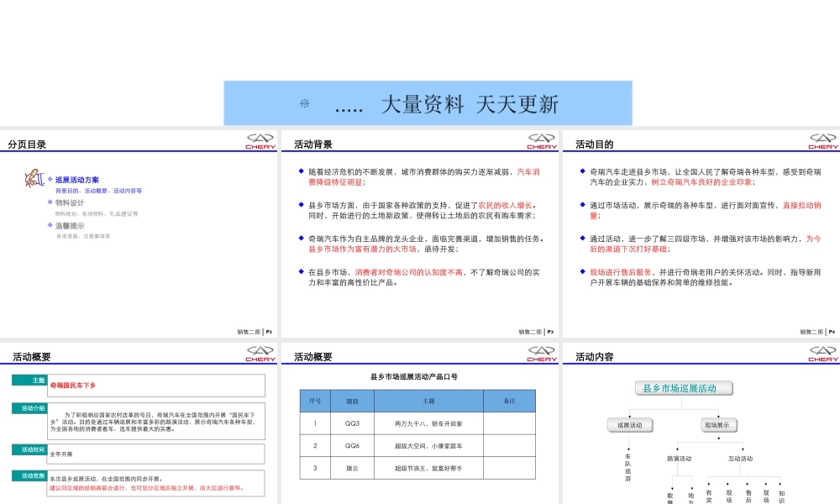Viewport: 840px width, 504px height.
Task: Click the bullet starting 随着经济危机的不断发展
Action: (424, 177)
